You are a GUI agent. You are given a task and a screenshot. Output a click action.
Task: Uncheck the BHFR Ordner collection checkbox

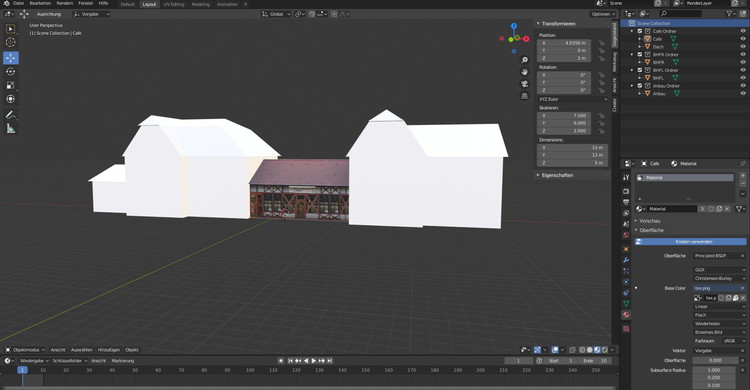[640, 55]
